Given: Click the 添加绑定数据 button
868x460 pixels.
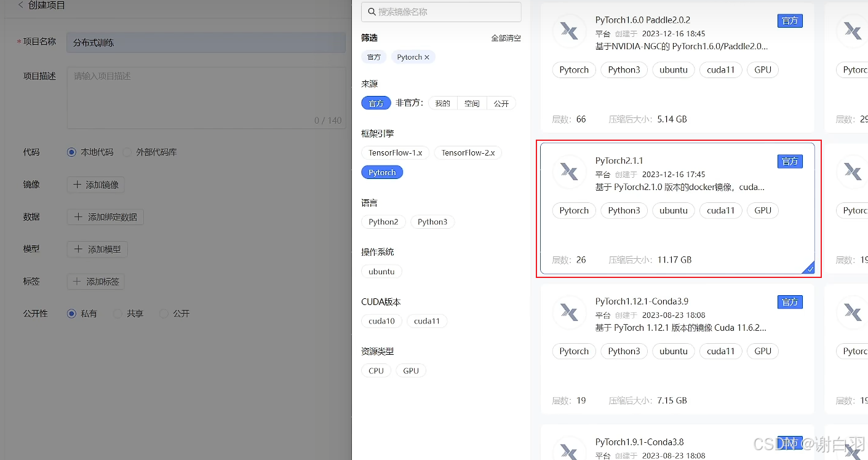Looking at the screenshot, I should coord(105,217).
